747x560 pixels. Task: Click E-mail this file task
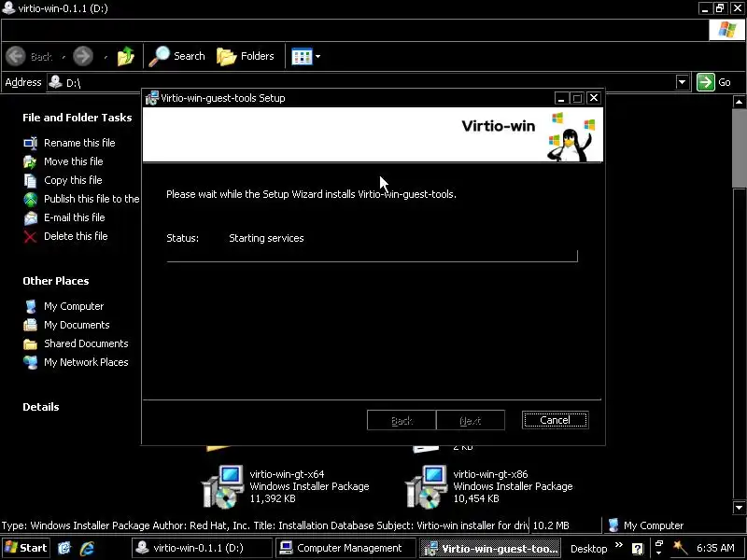(x=75, y=217)
